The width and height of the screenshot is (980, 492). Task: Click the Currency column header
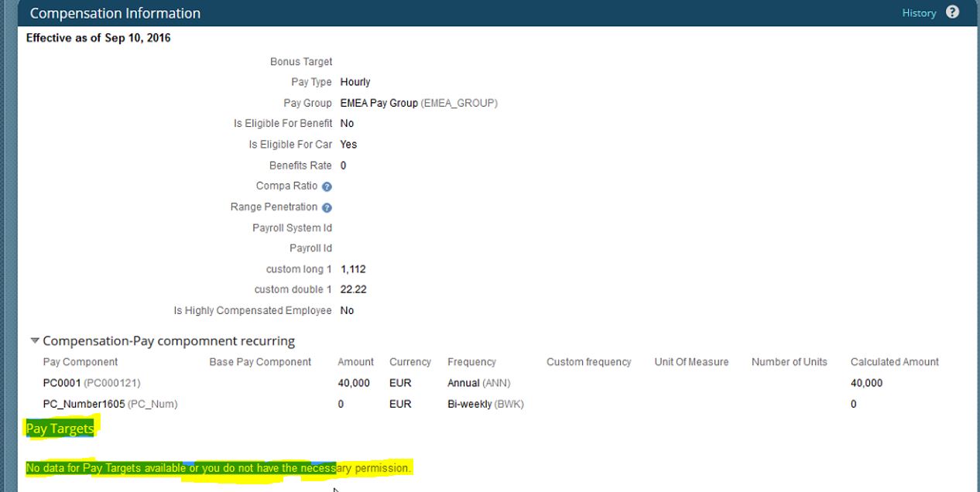pyautogui.click(x=410, y=362)
